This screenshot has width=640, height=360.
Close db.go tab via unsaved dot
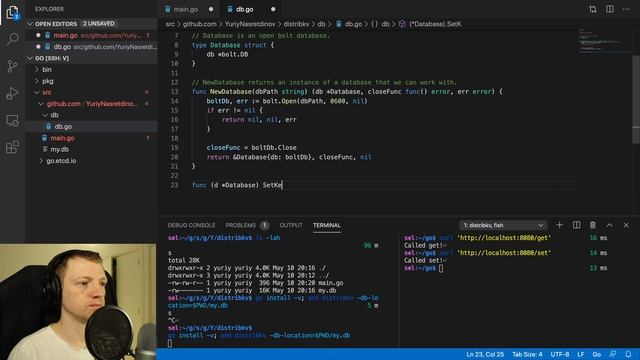tap(273, 9)
